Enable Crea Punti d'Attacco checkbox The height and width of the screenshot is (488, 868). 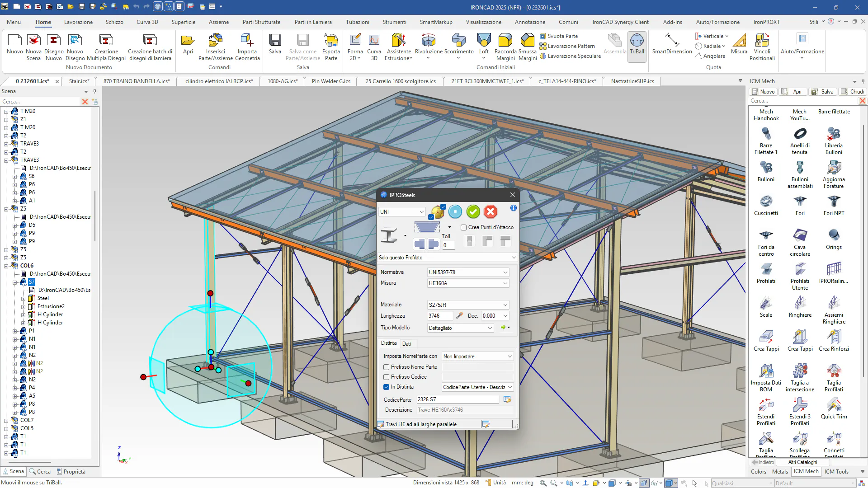(x=463, y=227)
